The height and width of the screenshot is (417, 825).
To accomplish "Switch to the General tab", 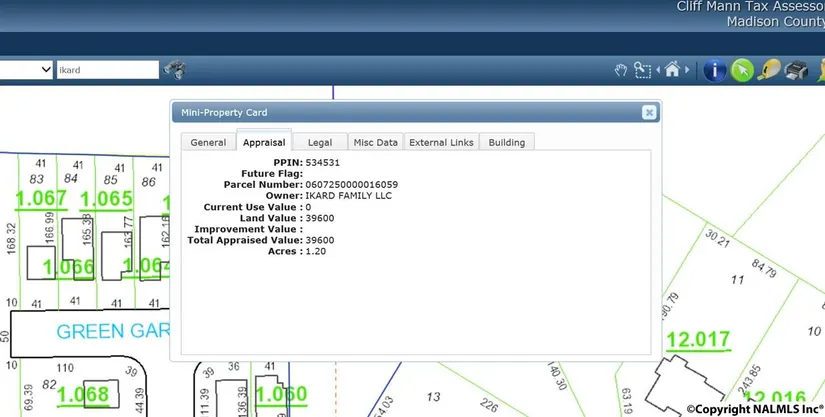I will pyautogui.click(x=208, y=142).
